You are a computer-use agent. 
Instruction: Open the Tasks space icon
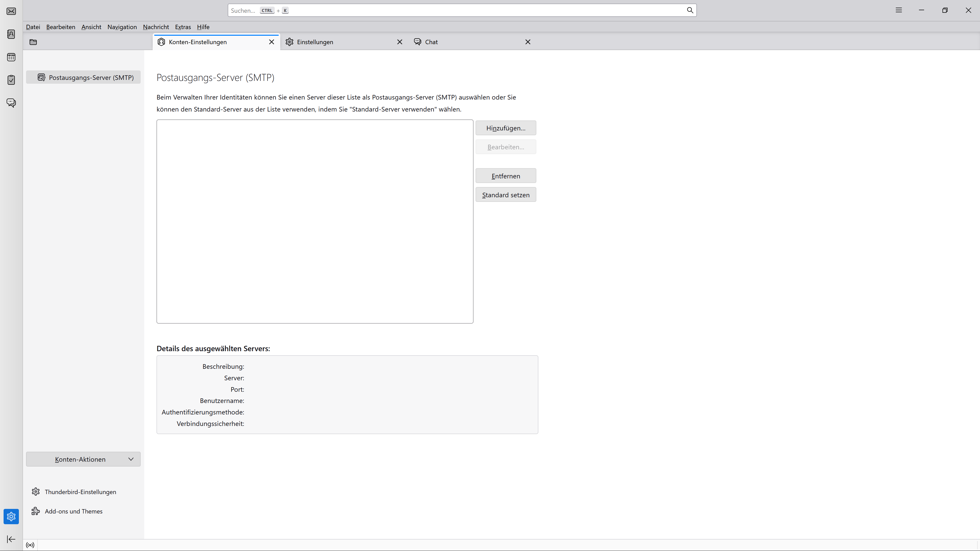[x=11, y=80]
